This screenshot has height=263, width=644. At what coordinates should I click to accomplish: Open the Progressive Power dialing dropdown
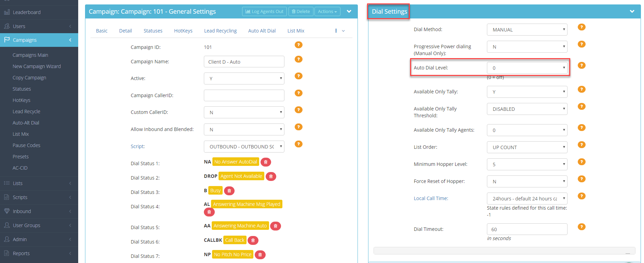(527, 47)
